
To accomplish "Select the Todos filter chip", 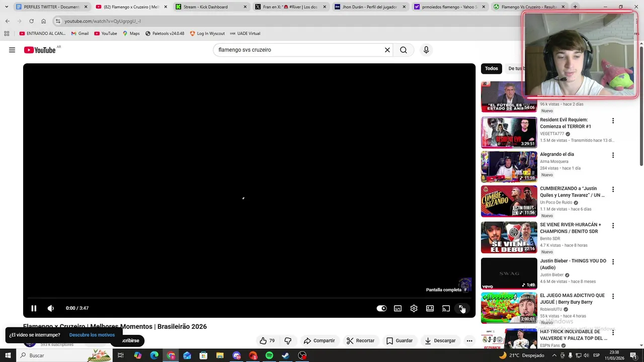I will click(492, 68).
